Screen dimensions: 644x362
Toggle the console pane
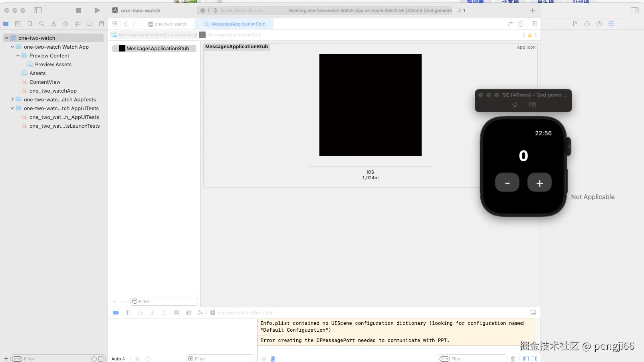point(534,359)
